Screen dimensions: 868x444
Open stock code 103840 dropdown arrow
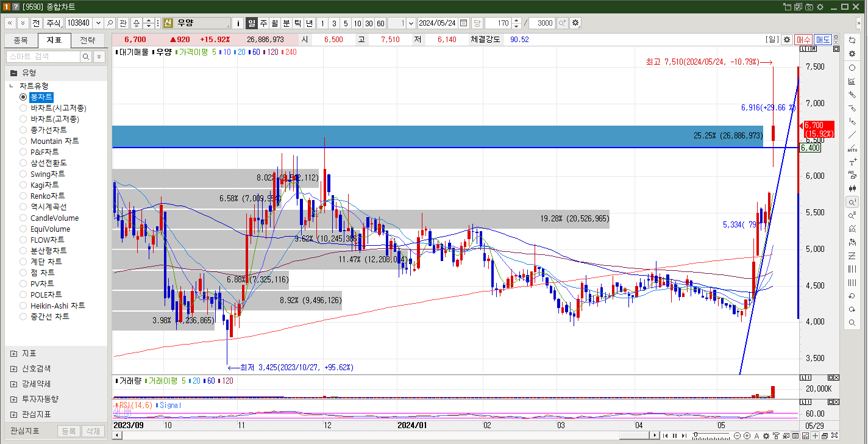(x=98, y=23)
